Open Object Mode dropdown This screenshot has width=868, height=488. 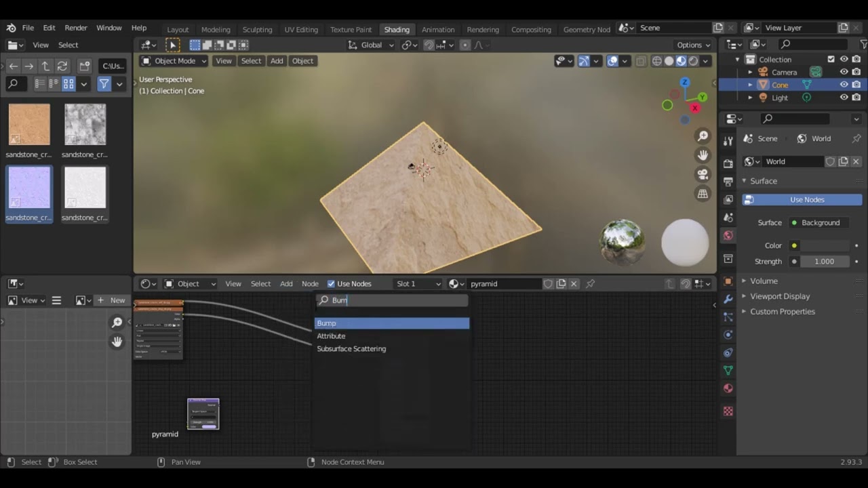[x=174, y=61]
